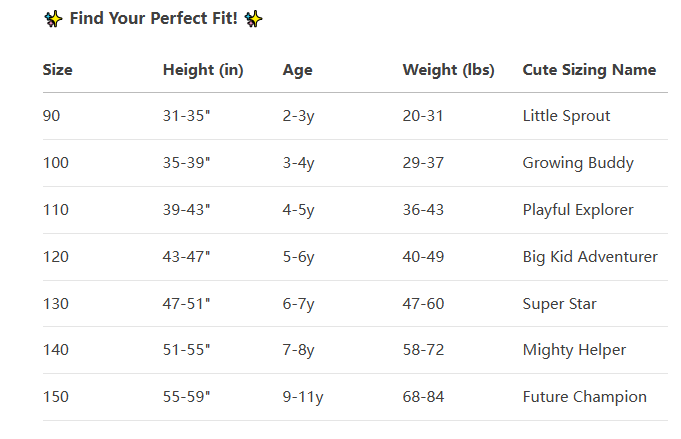Viewport: 681px width, 439px height.
Task: Select size 90 in the table
Action: [x=51, y=116]
